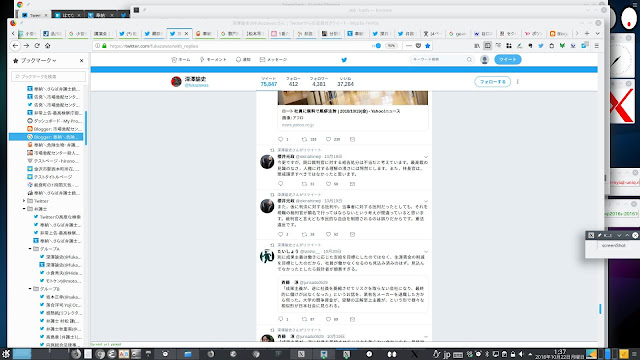This screenshot has height=360, width=640.
Task: Click the search magnifier in Twitter search box
Action: [469, 60]
